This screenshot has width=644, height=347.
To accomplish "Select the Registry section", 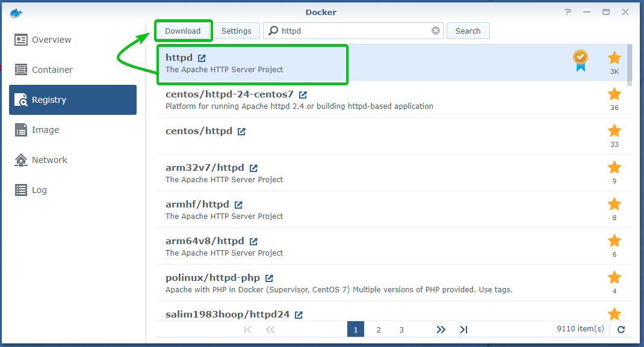I will point(73,100).
